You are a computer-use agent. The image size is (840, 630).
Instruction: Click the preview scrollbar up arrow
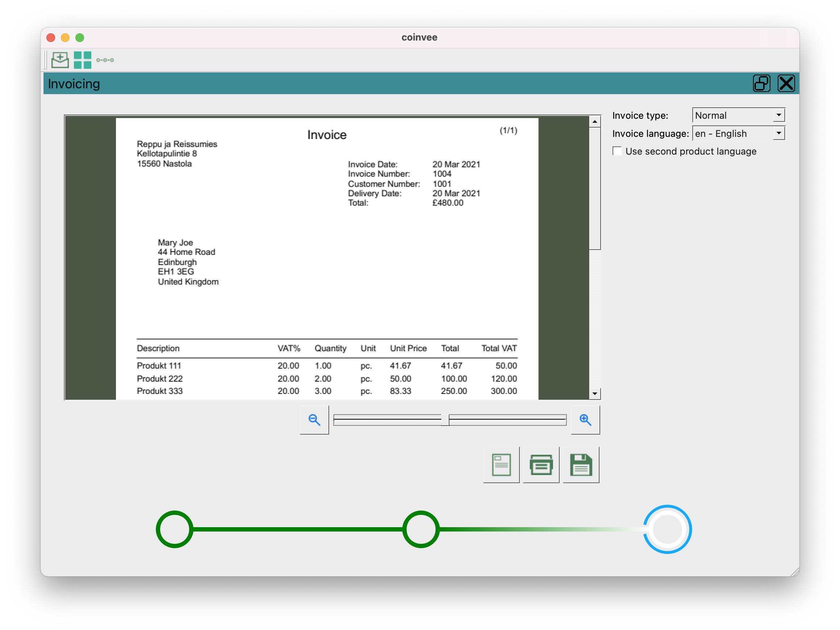[x=594, y=122]
